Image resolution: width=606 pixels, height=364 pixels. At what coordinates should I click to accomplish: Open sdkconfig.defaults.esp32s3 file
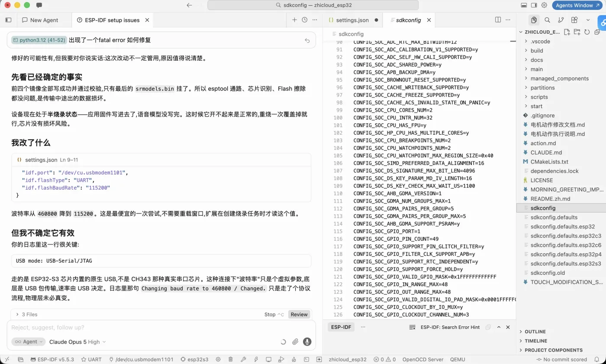pyautogui.click(x=566, y=263)
